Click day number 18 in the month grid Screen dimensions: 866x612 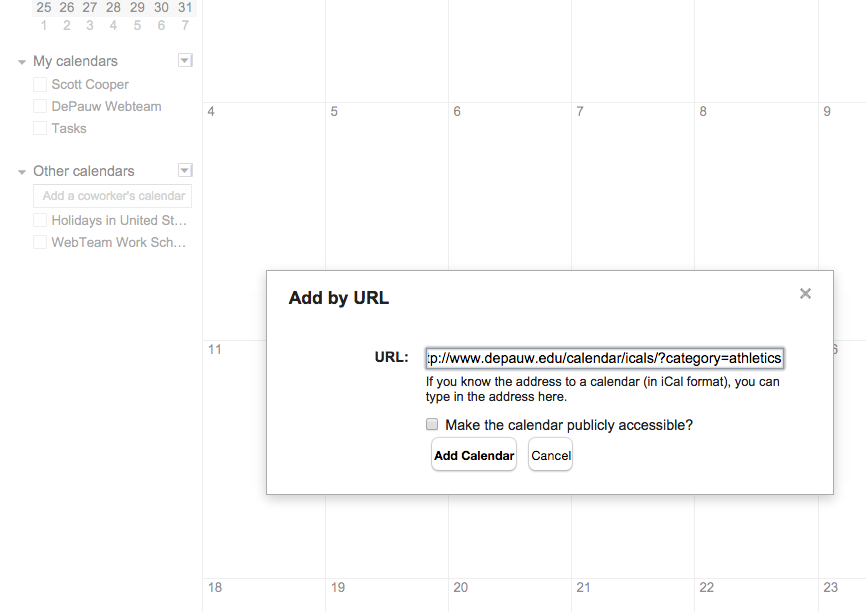[x=215, y=588]
